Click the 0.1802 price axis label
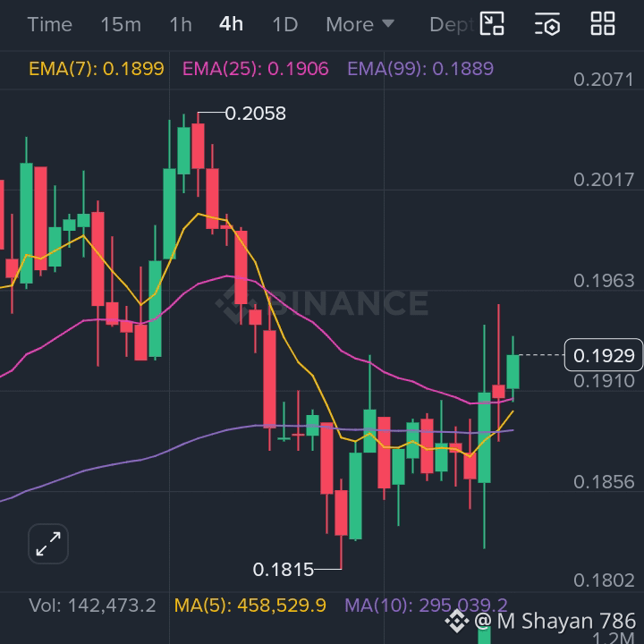Screen dimensions: 644x644 point(604,580)
